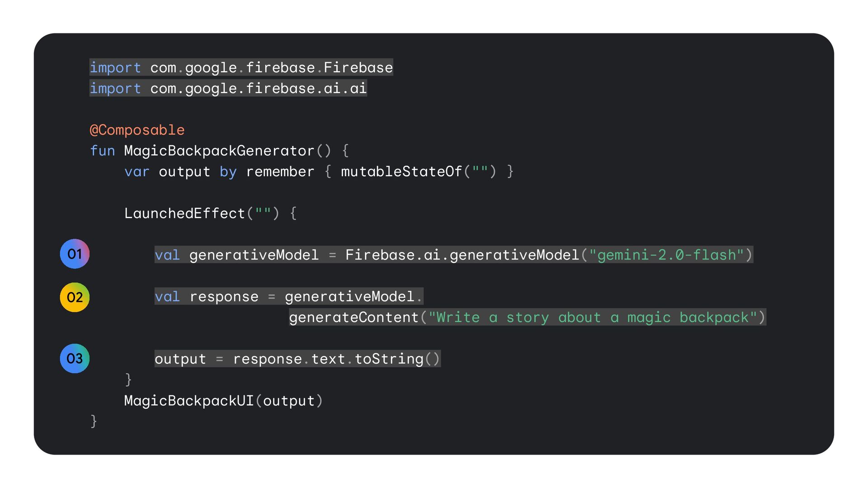Screen dimensions: 868x488
Task: Select the first import keyword
Action: [x=115, y=68]
